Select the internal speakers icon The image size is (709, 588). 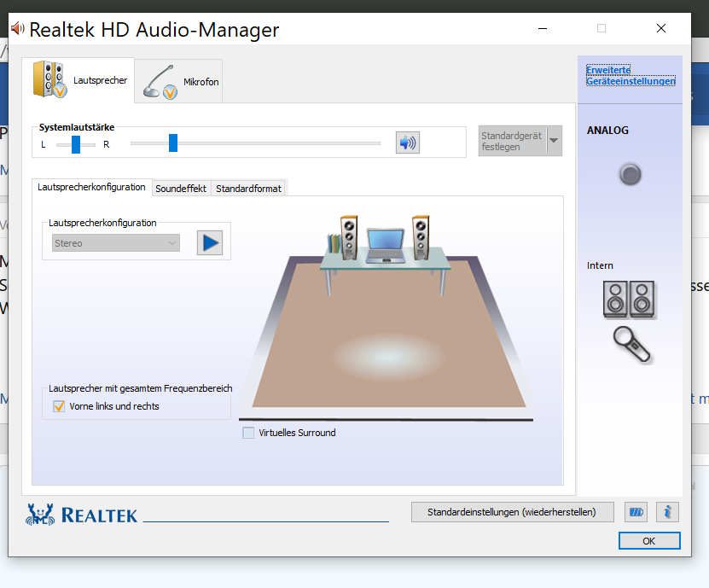pyautogui.click(x=629, y=300)
